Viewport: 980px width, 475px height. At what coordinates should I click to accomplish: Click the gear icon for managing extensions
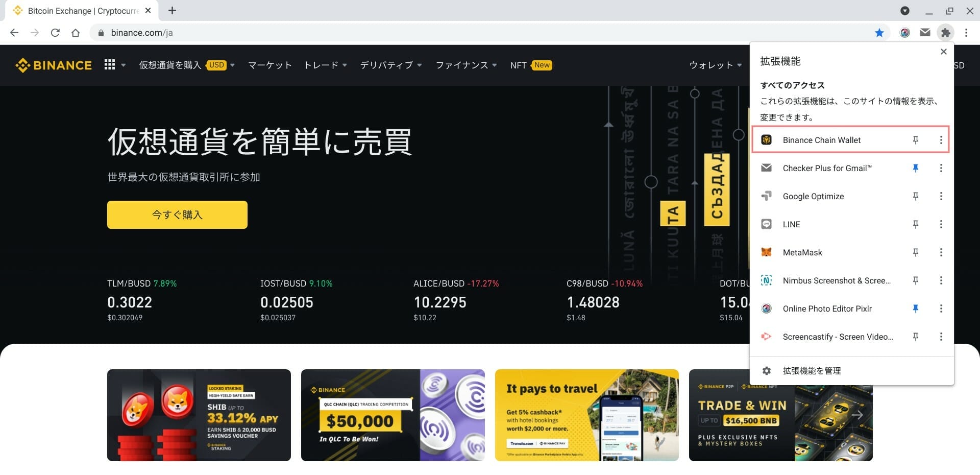pyautogui.click(x=766, y=371)
